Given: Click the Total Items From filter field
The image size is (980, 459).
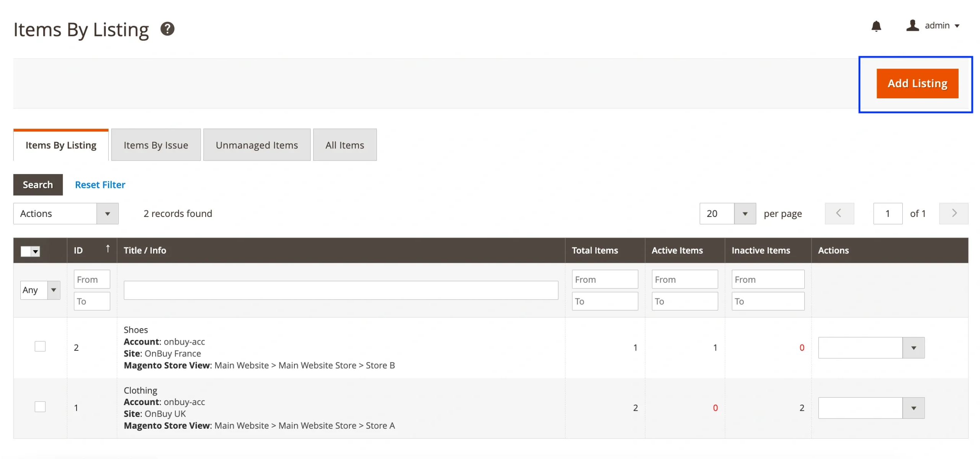Looking at the screenshot, I should [x=604, y=280].
